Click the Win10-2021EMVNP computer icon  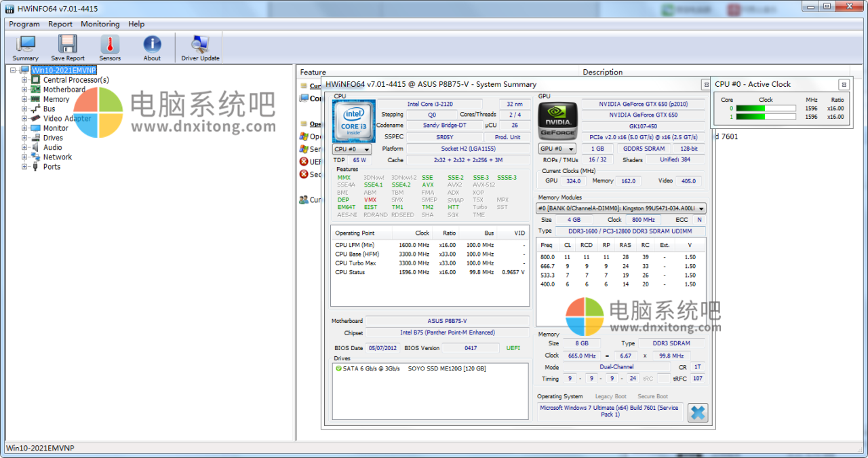(x=24, y=70)
